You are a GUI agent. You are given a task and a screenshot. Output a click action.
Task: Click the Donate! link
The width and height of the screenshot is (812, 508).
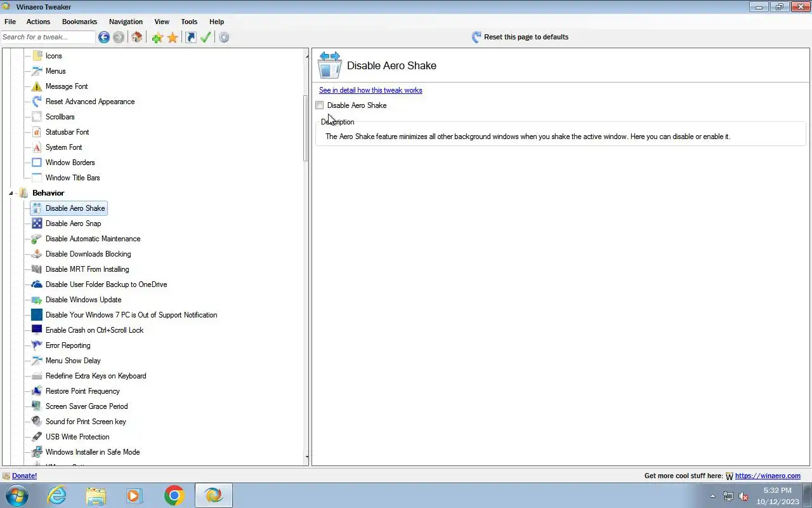[24, 476]
